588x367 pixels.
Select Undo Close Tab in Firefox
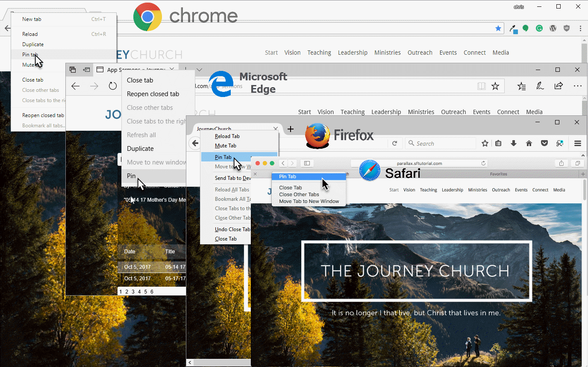coord(232,229)
